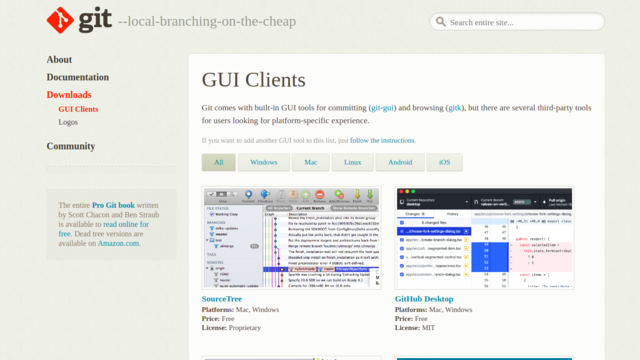Select the All platforms tab

pyautogui.click(x=219, y=162)
